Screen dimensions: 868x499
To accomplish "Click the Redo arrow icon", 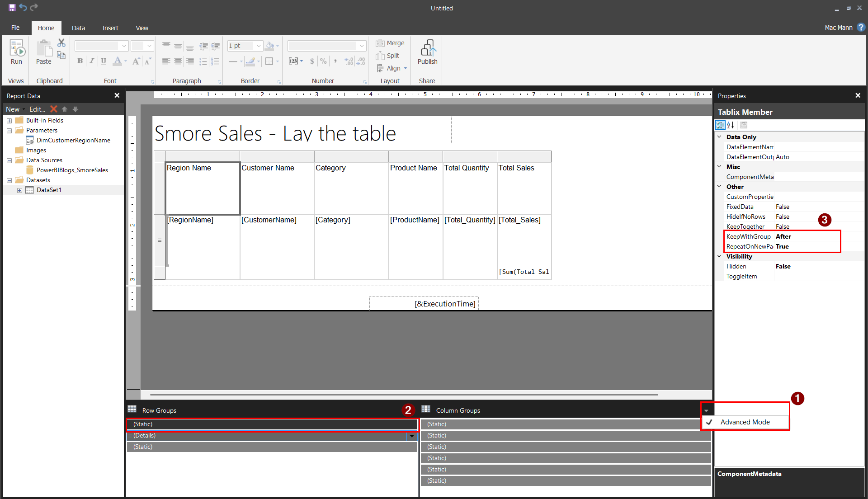I will 34,8.
